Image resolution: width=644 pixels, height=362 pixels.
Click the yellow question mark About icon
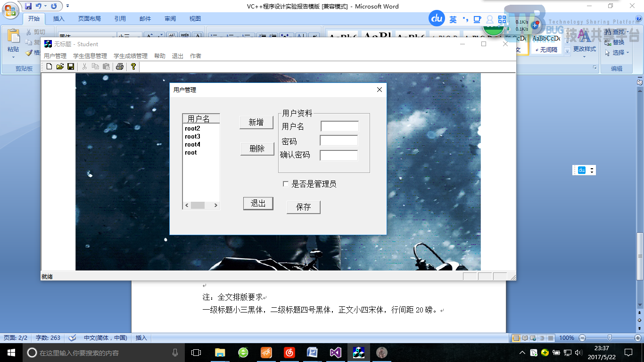(x=133, y=66)
